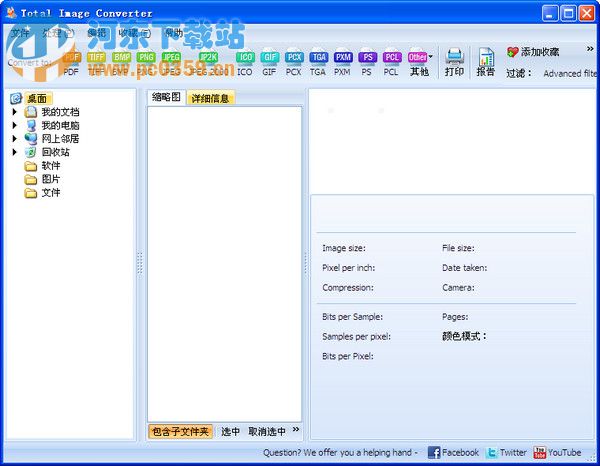The image size is (600, 466).
Task: Convert to ICO format
Action: pos(245,64)
